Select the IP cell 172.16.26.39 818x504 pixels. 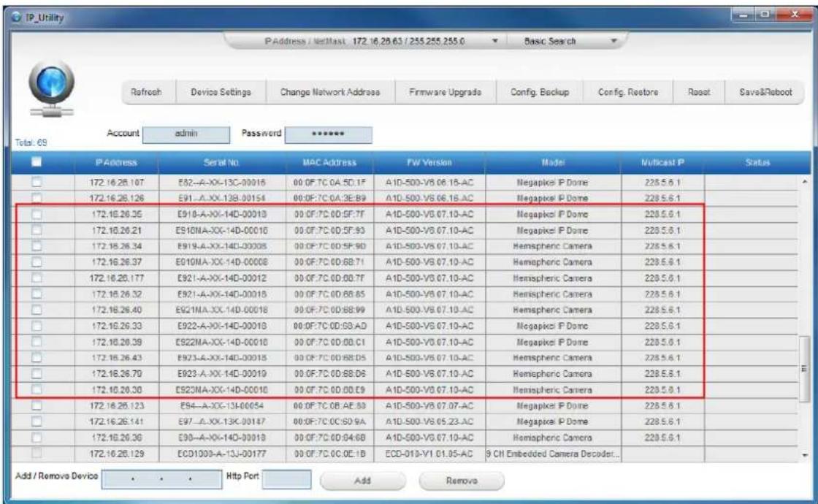coord(116,342)
